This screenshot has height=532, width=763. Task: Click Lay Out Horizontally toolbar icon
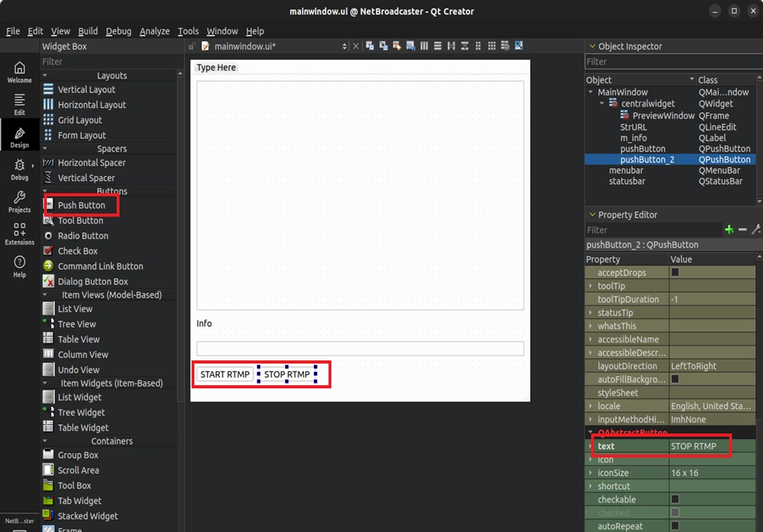424,46
